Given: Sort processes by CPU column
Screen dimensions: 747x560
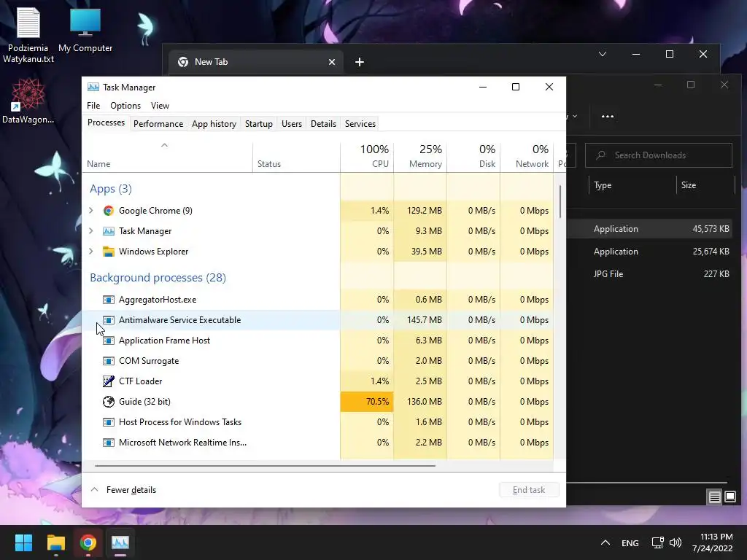Looking at the screenshot, I should (367, 157).
